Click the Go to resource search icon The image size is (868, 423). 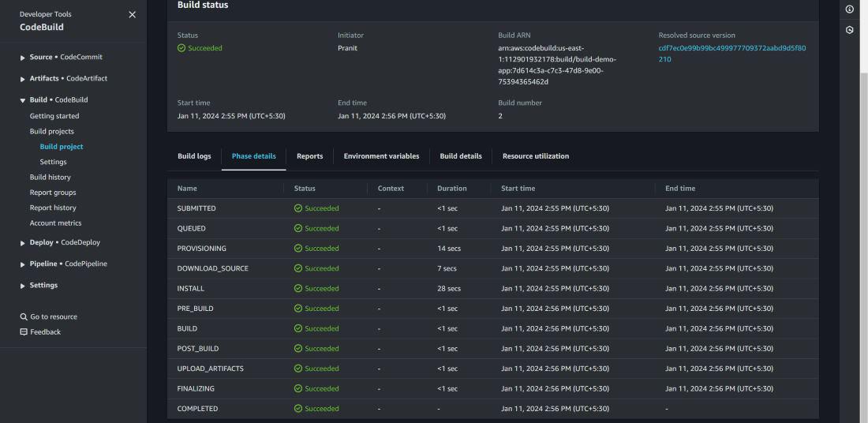[x=24, y=317]
